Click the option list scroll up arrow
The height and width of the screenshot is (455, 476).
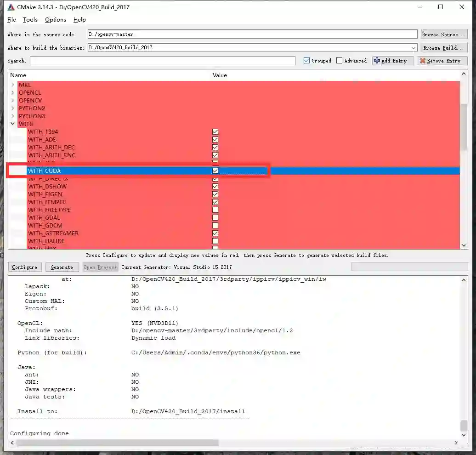[x=464, y=74]
